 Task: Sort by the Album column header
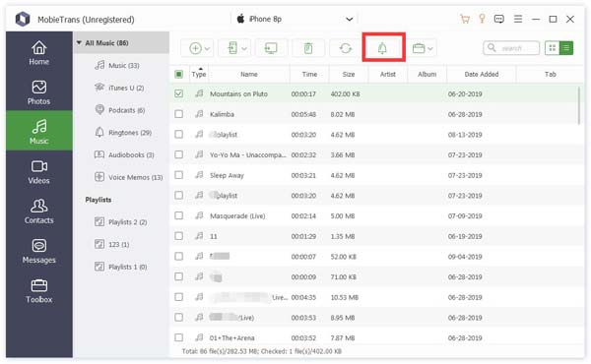(x=427, y=74)
